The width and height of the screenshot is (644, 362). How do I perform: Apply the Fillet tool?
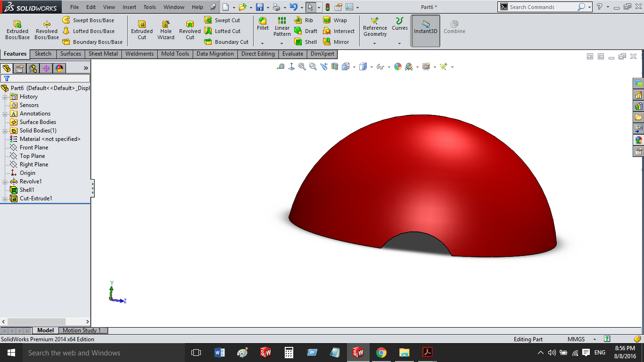point(263,25)
